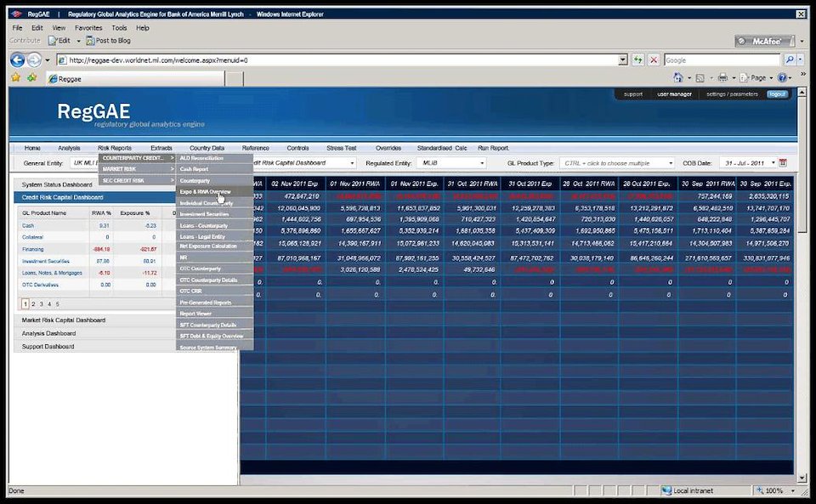Click the Cash product link
The image size is (816, 504).
point(28,226)
